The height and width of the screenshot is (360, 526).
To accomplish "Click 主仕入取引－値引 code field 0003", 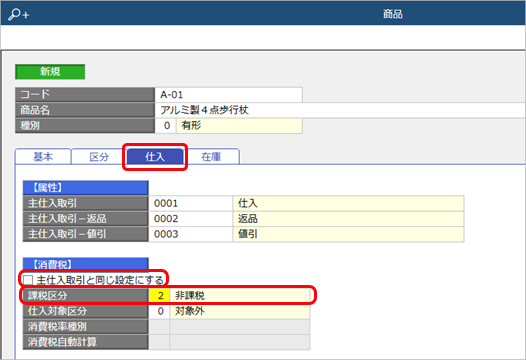I will (191, 234).
